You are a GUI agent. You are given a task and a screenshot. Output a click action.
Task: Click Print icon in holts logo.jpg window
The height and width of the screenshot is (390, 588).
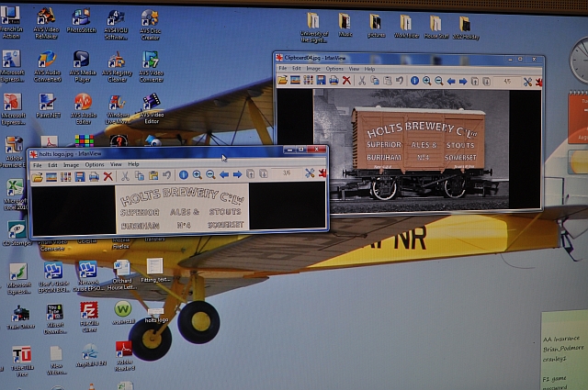pyautogui.click(x=94, y=176)
